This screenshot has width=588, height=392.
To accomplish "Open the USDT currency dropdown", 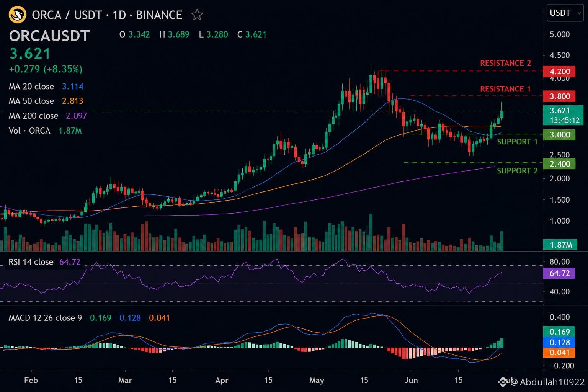I will 565,13.
